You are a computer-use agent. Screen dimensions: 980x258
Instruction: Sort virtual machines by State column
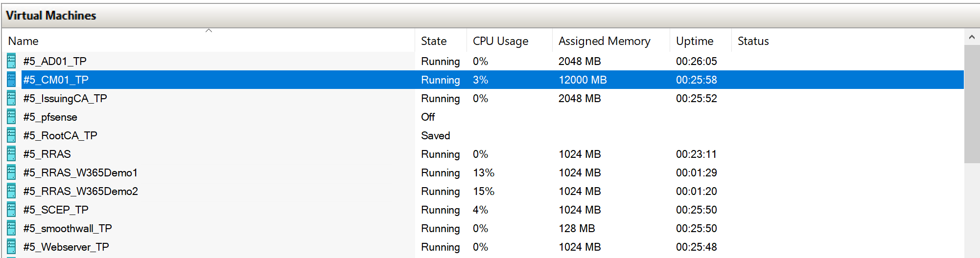[434, 41]
